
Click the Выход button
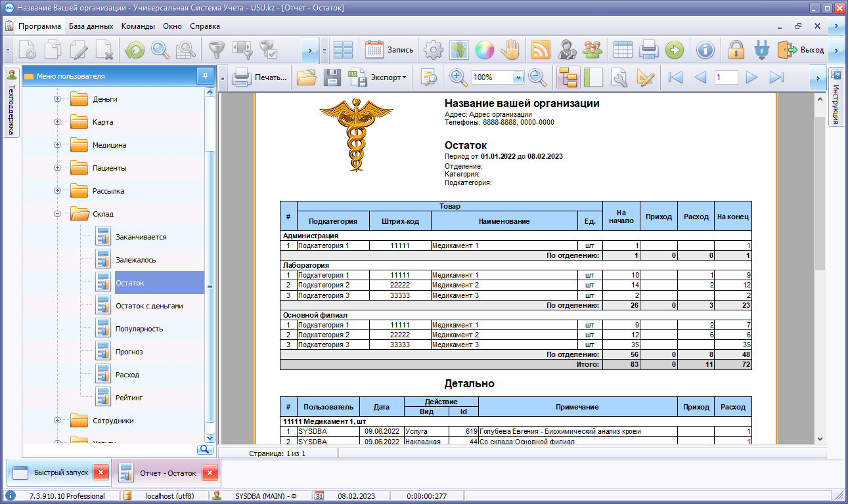pos(801,50)
